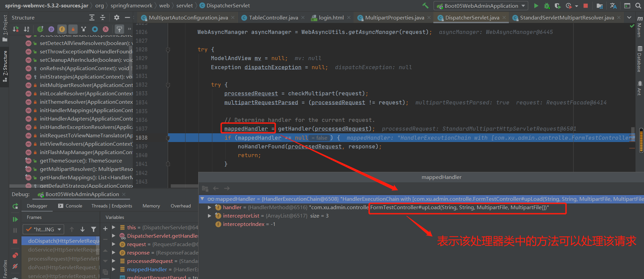Expand all nodes in Structure panel

tap(92, 17)
